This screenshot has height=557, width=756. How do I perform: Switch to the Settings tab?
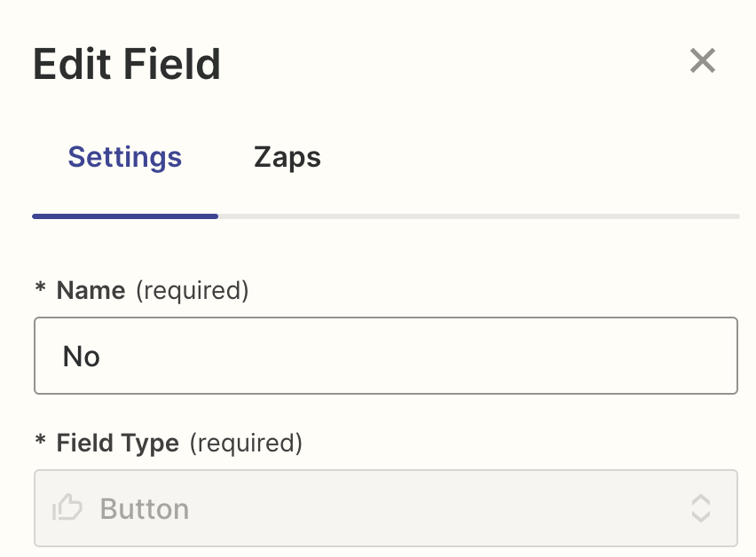(125, 158)
